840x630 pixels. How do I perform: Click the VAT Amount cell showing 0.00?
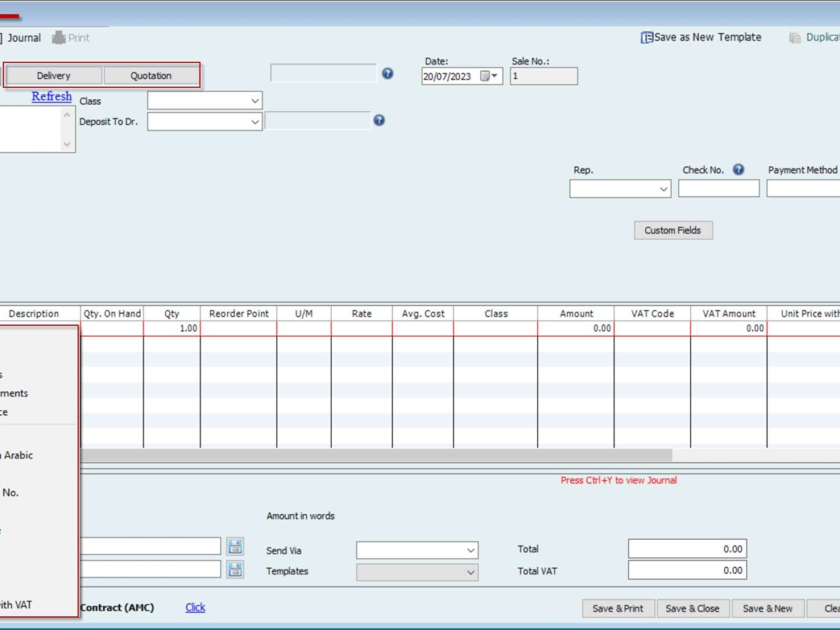click(x=728, y=328)
